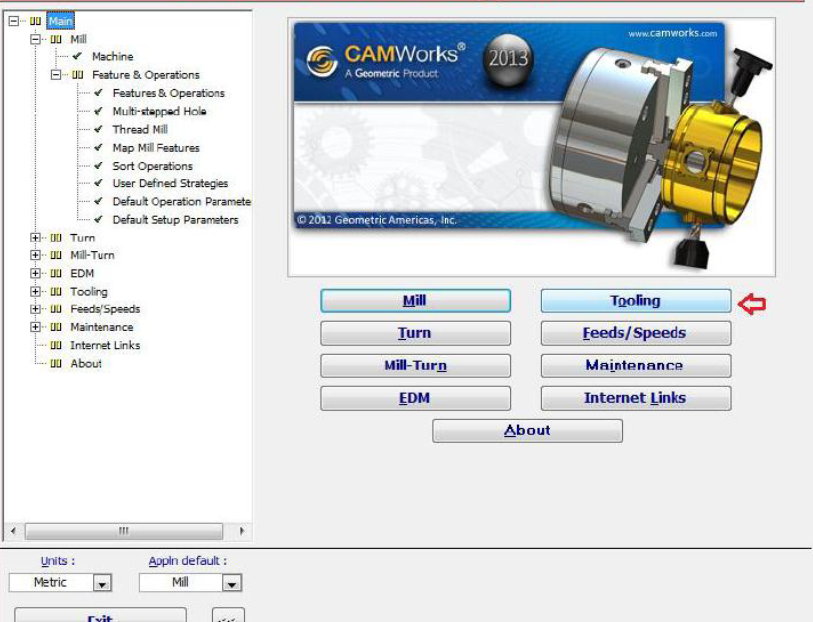Click the tree panel horizontal scrollbar

[124, 531]
